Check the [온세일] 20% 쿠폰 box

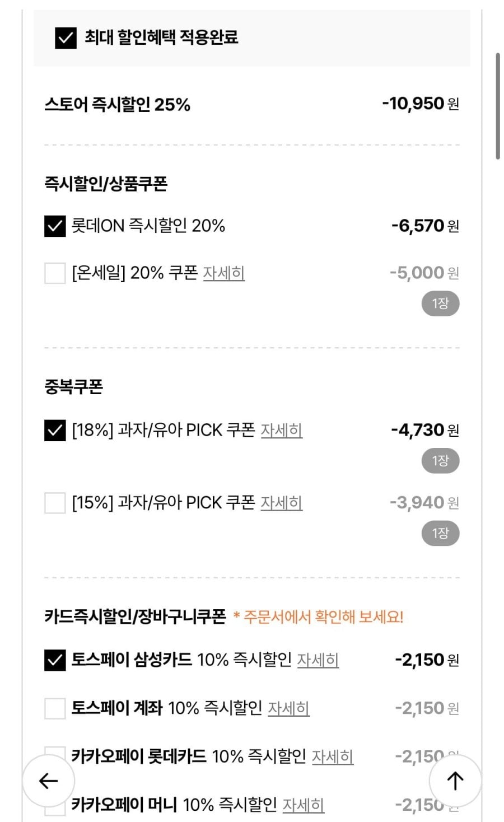pyautogui.click(x=55, y=273)
